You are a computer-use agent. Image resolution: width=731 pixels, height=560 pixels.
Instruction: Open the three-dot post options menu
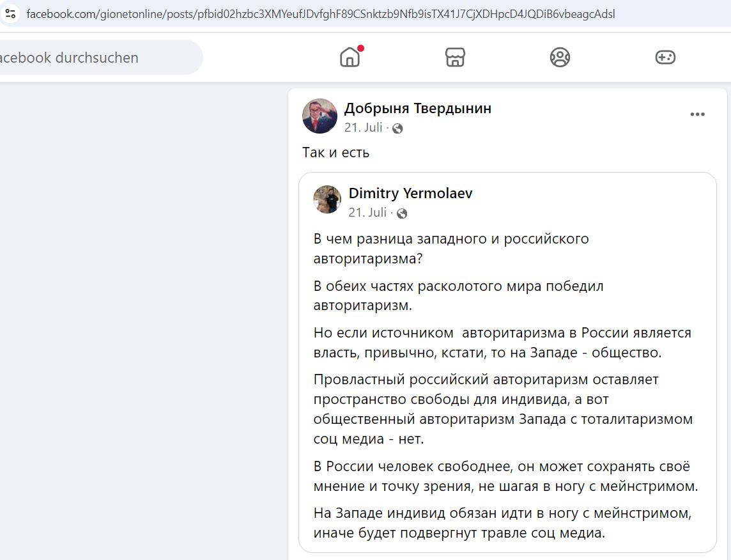(697, 114)
